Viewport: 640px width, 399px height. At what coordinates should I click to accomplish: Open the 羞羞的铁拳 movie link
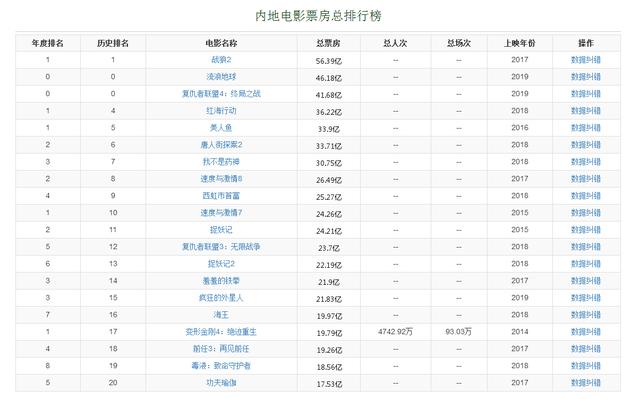(221, 281)
